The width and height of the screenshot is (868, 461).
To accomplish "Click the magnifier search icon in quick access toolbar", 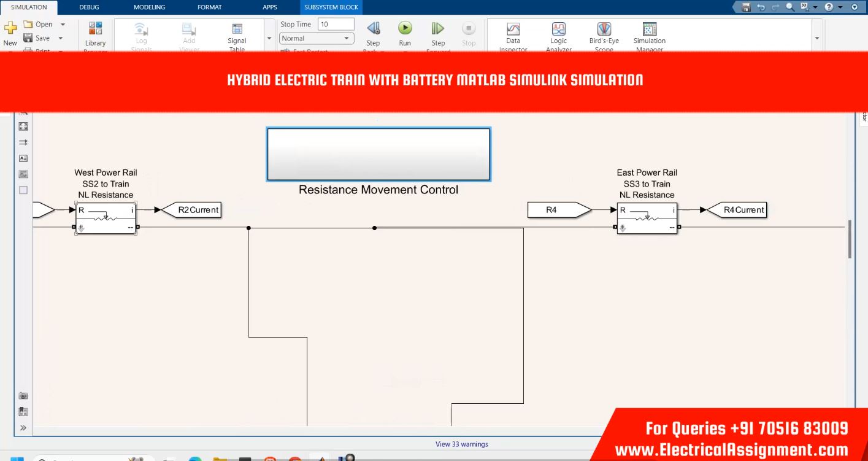I will pyautogui.click(x=789, y=7).
